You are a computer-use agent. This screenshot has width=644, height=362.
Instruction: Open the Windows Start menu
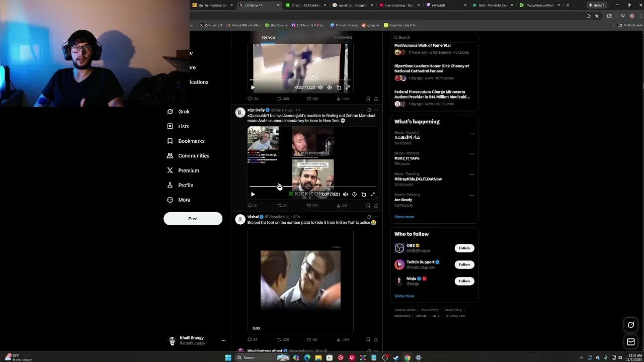228,357
